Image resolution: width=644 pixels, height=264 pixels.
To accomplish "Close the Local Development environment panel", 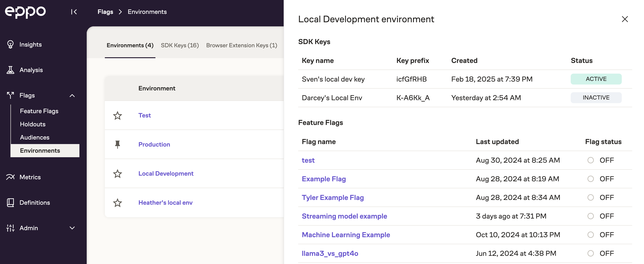I will point(624,19).
